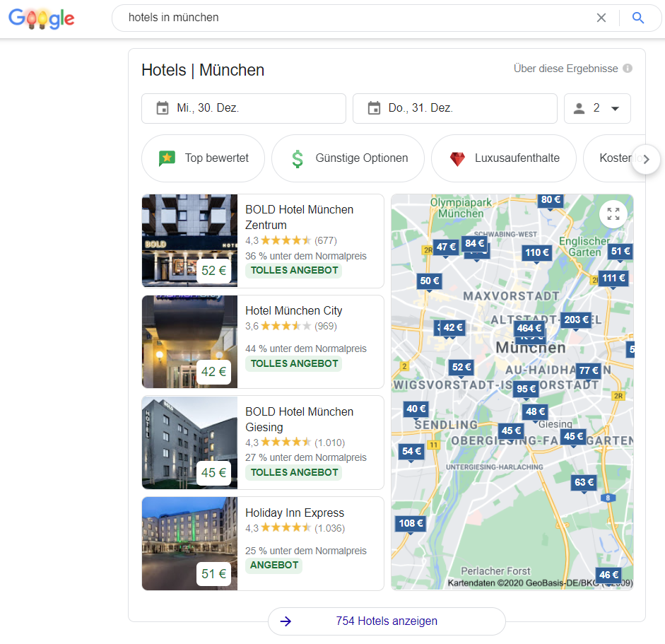Open Hotel München City thumbnail image

pos(189,341)
